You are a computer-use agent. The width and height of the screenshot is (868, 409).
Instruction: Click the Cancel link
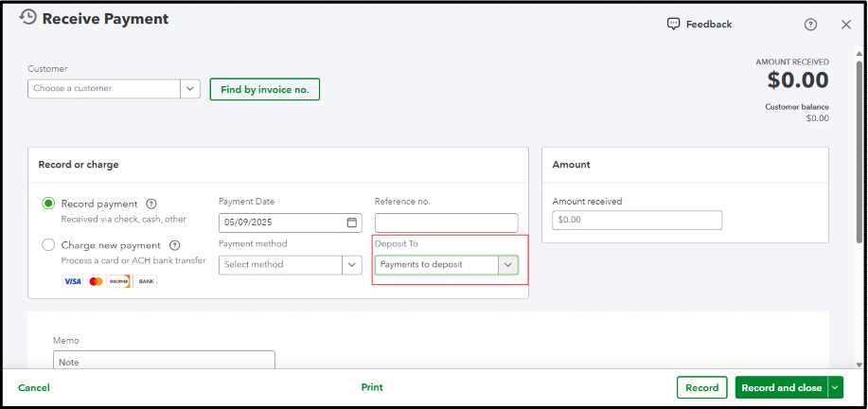[x=34, y=387]
